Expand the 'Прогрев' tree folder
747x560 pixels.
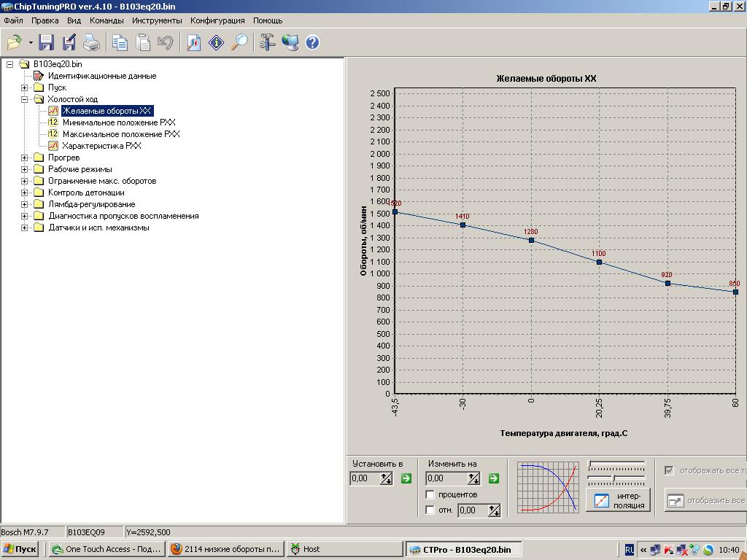25,157
